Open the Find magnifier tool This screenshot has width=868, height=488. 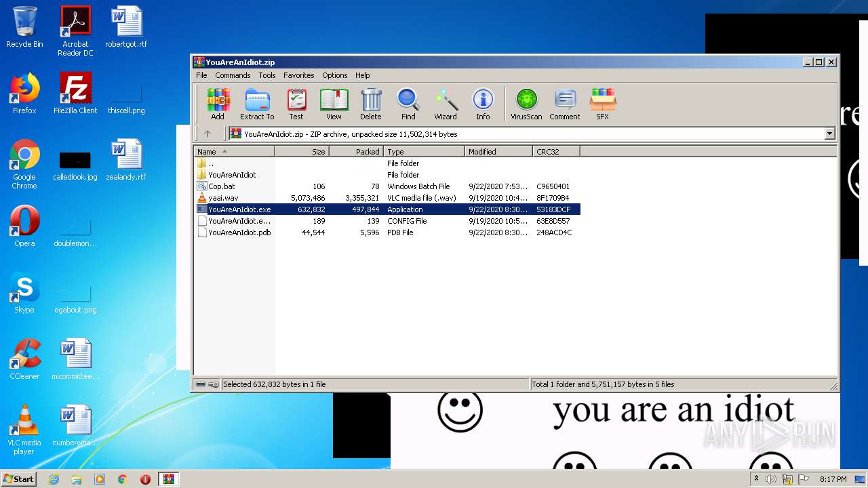[x=408, y=104]
